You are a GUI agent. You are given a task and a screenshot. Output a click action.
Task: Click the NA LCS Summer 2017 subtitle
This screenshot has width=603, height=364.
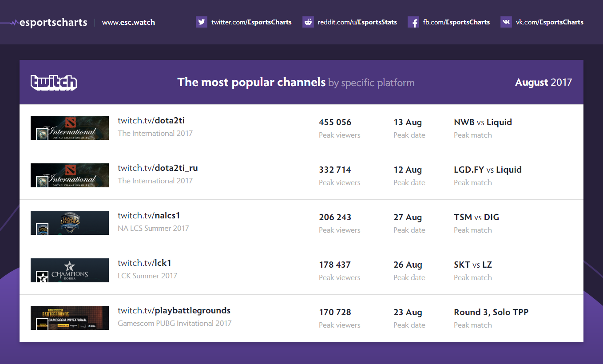pyautogui.click(x=153, y=228)
